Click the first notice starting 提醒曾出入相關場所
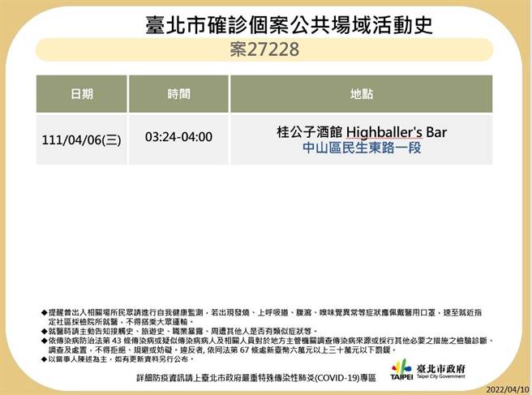The image size is (532, 395). tap(261, 316)
